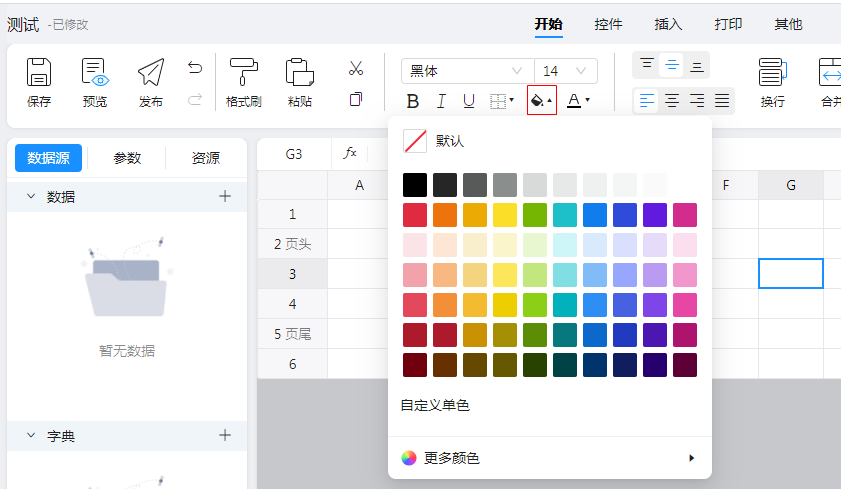
Task: Toggle Italic formatting
Action: click(441, 101)
